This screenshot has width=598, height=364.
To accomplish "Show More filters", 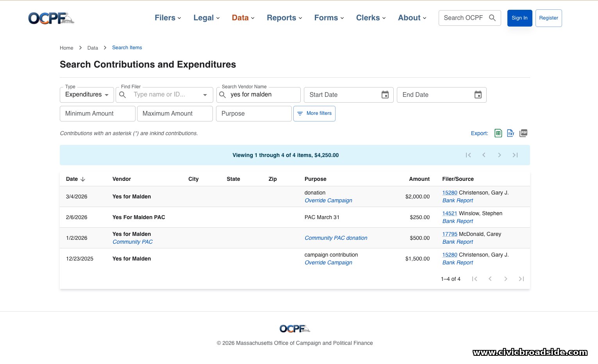I will pos(314,114).
